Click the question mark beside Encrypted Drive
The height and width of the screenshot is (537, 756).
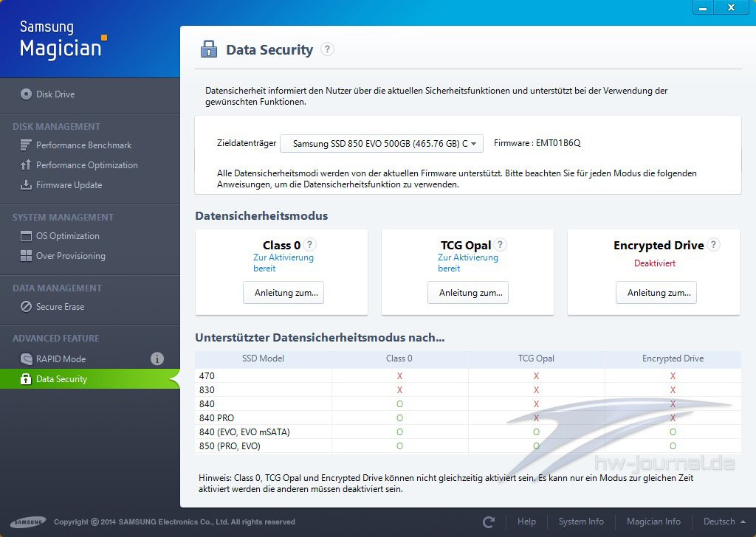pyautogui.click(x=713, y=245)
